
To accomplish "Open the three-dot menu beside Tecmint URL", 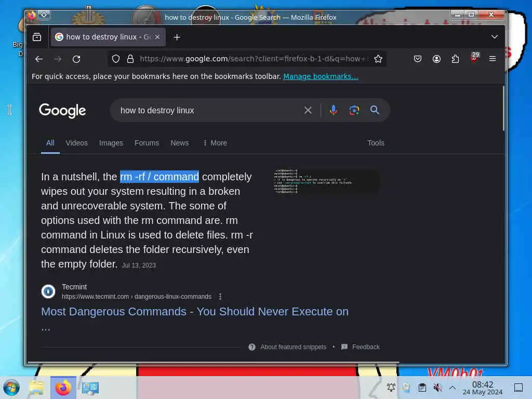I will coord(220,297).
